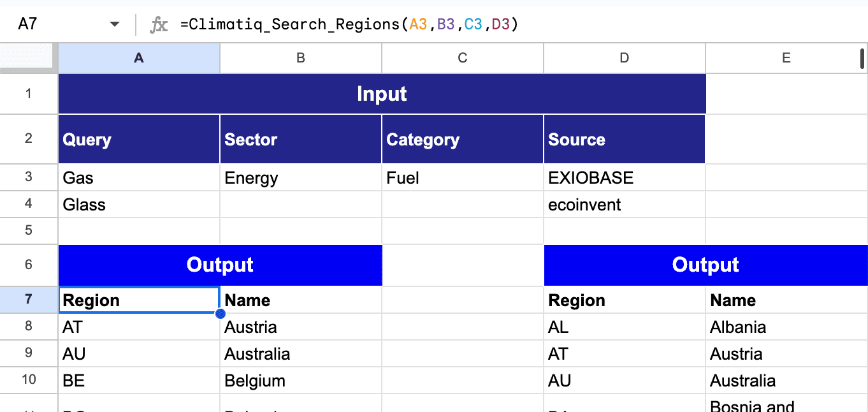Click the Albania cell in column E
The height and width of the screenshot is (412, 868).
[786, 327]
